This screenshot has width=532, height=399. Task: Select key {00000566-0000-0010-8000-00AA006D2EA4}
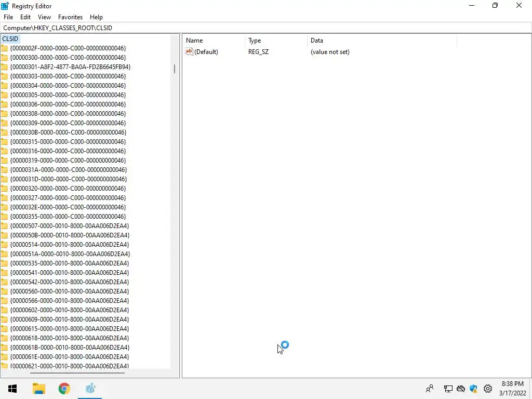(x=70, y=301)
